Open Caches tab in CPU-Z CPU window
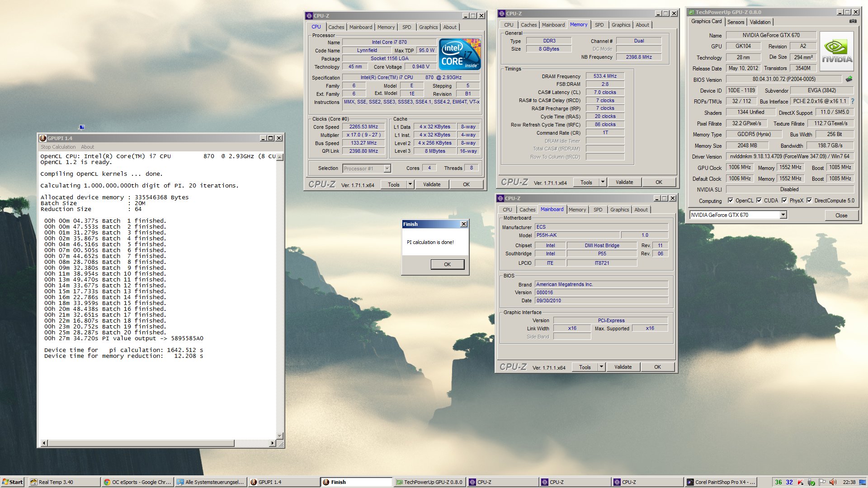 (x=336, y=27)
